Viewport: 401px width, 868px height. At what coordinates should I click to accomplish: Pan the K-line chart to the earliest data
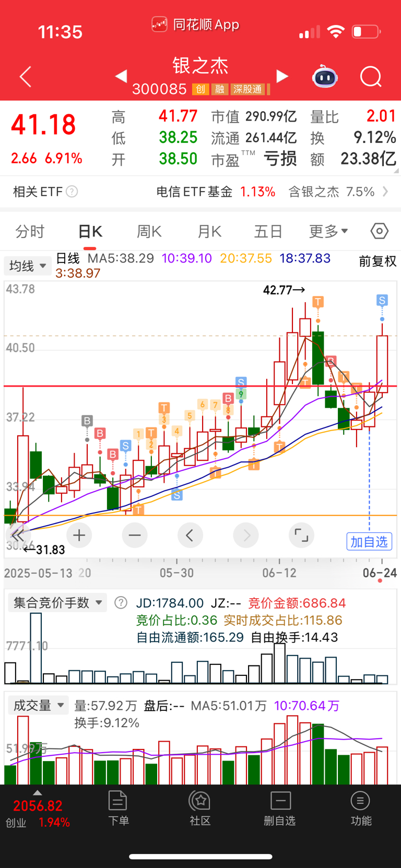[18, 536]
